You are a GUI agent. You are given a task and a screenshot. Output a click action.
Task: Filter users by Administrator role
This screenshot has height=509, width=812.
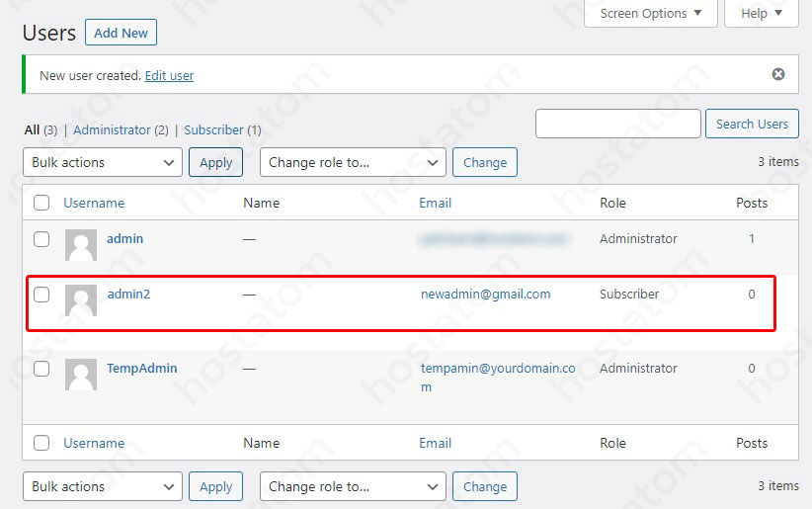point(113,129)
